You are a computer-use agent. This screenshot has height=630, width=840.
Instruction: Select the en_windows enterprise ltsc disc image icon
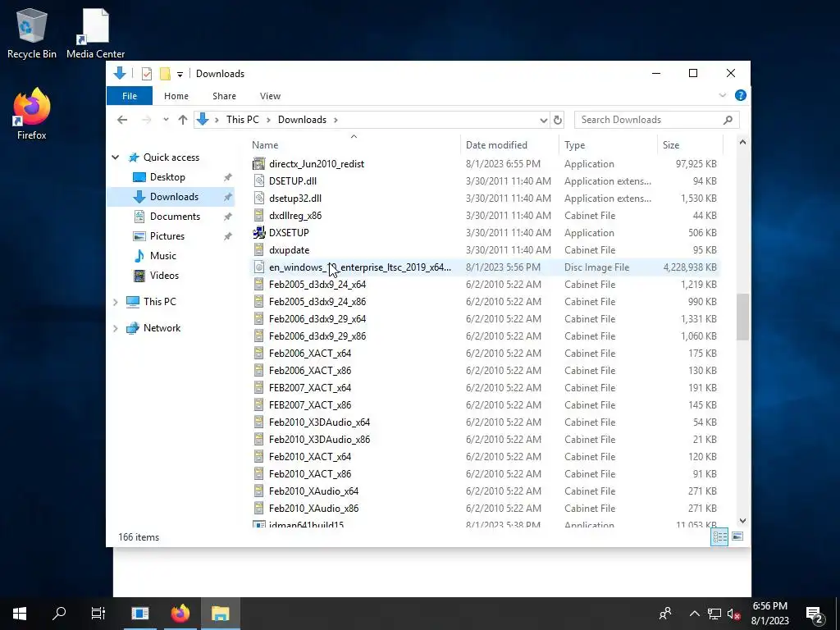tap(258, 267)
